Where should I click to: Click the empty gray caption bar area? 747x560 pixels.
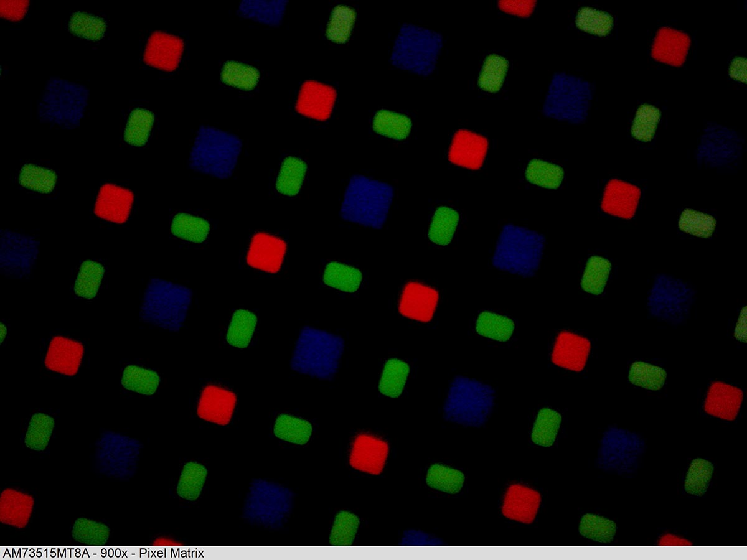pyautogui.click(x=473, y=553)
